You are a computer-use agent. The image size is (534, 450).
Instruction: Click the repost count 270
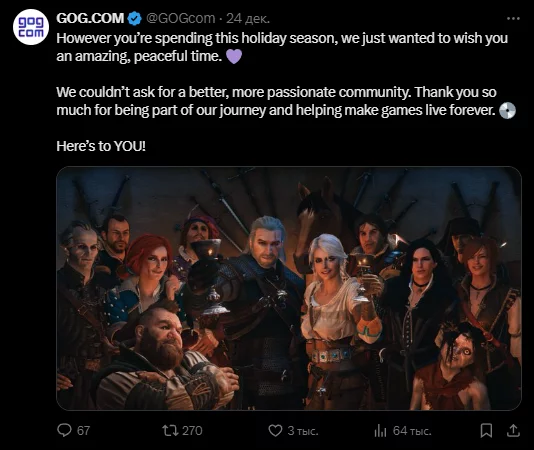[192, 431]
